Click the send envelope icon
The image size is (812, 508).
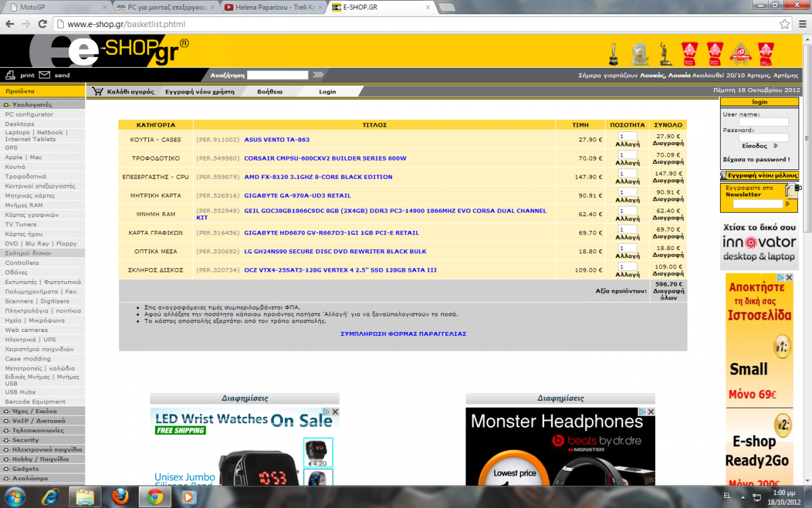click(45, 75)
